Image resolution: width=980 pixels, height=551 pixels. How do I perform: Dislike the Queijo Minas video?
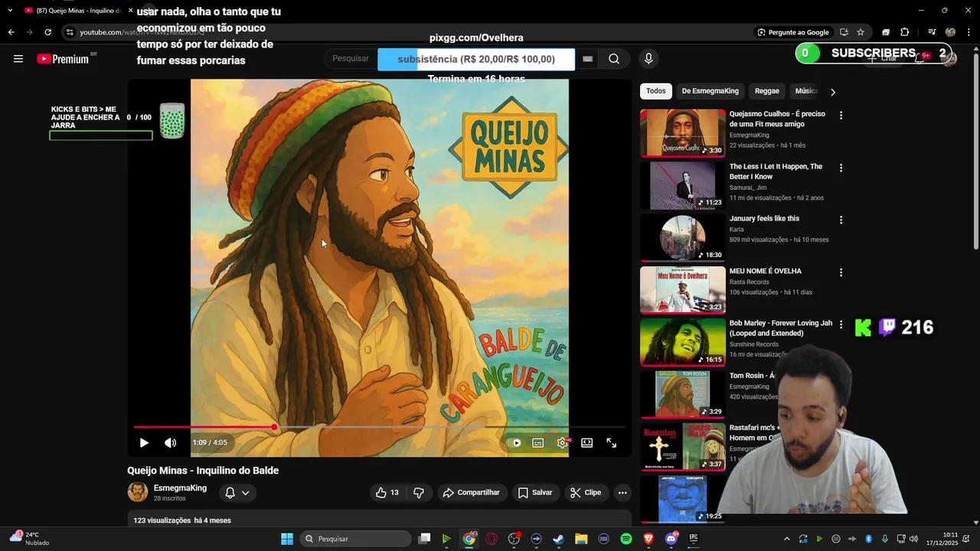tap(419, 493)
